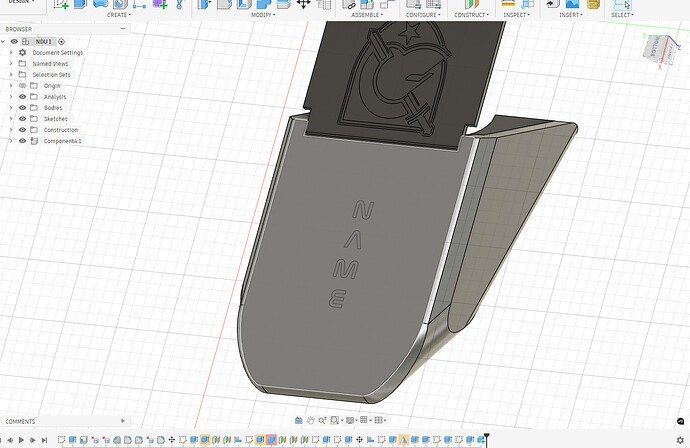Open Grid and Snaps settings icon
690x448 pixels.
pyautogui.click(x=363, y=420)
